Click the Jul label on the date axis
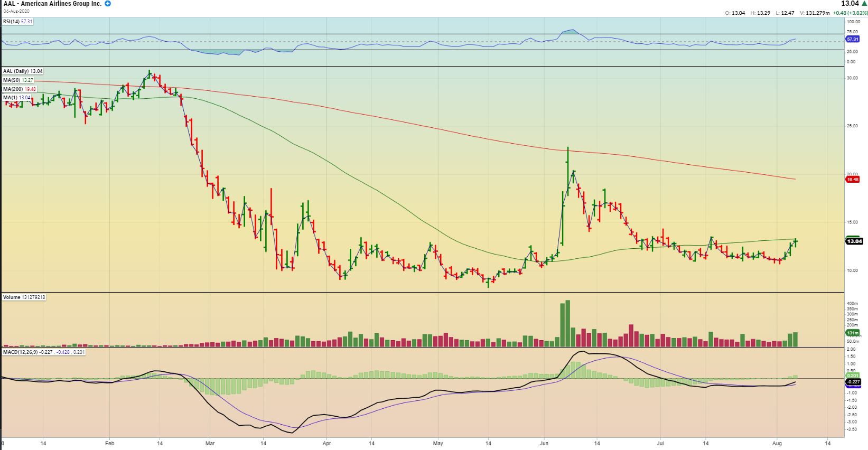This screenshot has height=450, width=868. pos(660,443)
